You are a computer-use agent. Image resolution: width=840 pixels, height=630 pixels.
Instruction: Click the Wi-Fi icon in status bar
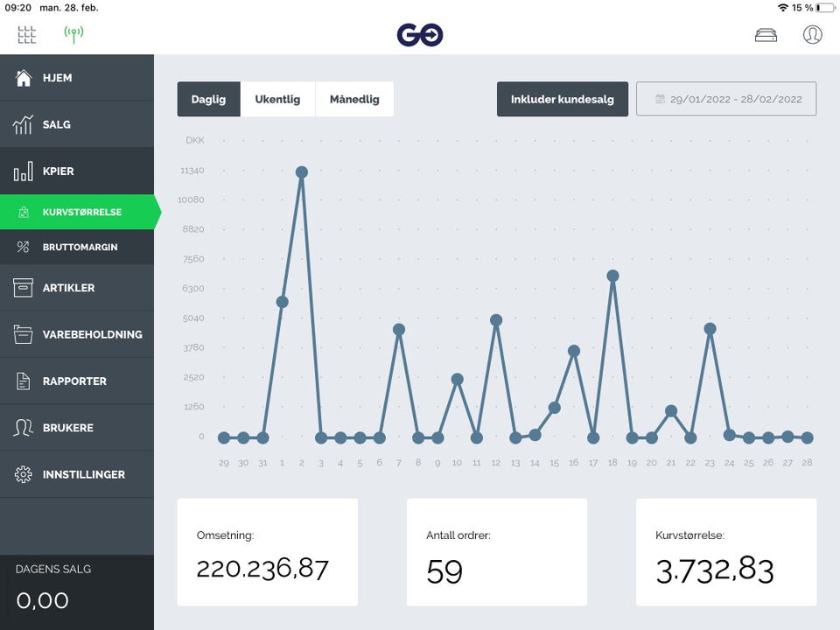pyautogui.click(x=783, y=8)
